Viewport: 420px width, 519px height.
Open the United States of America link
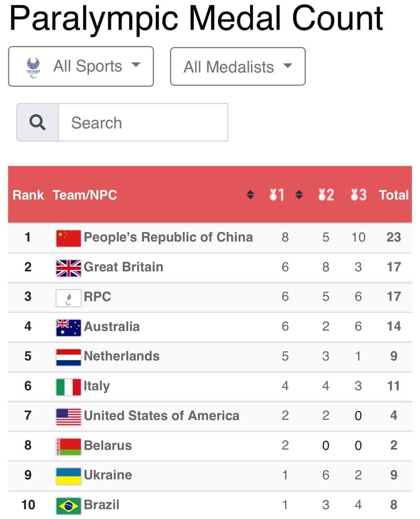162,416
